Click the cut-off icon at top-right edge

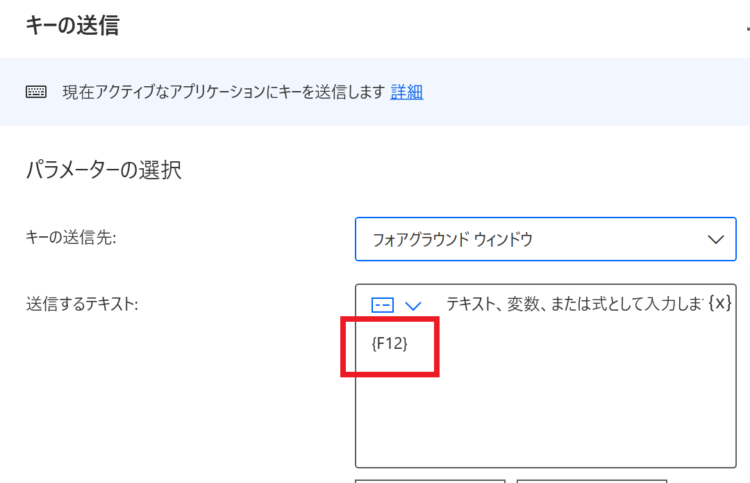tap(747, 29)
